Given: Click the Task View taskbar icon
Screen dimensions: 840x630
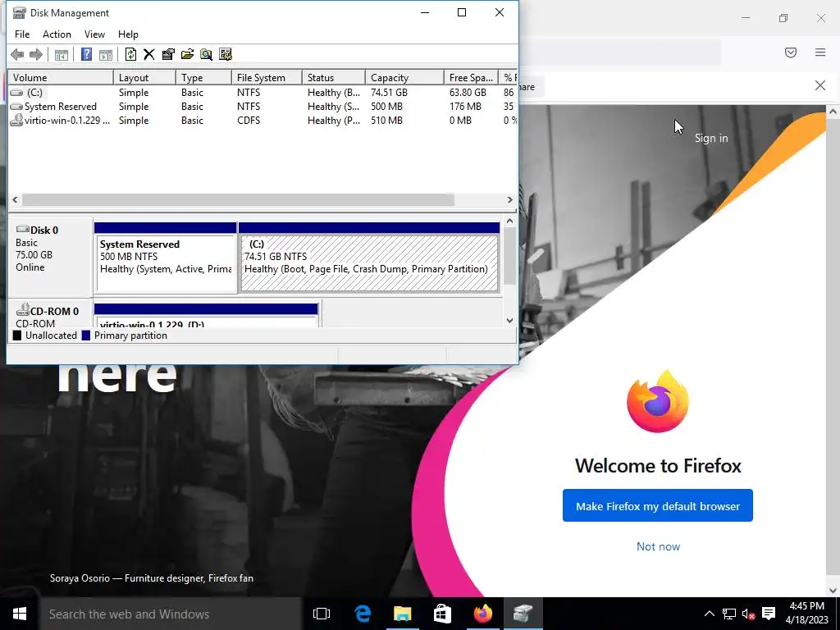Looking at the screenshot, I should (322, 614).
